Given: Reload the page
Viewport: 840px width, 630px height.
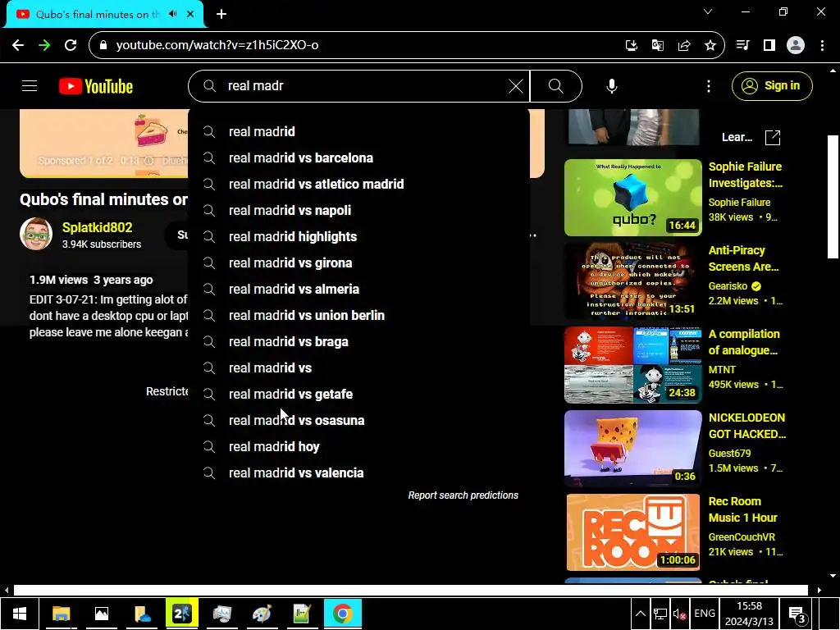Looking at the screenshot, I should [71, 45].
